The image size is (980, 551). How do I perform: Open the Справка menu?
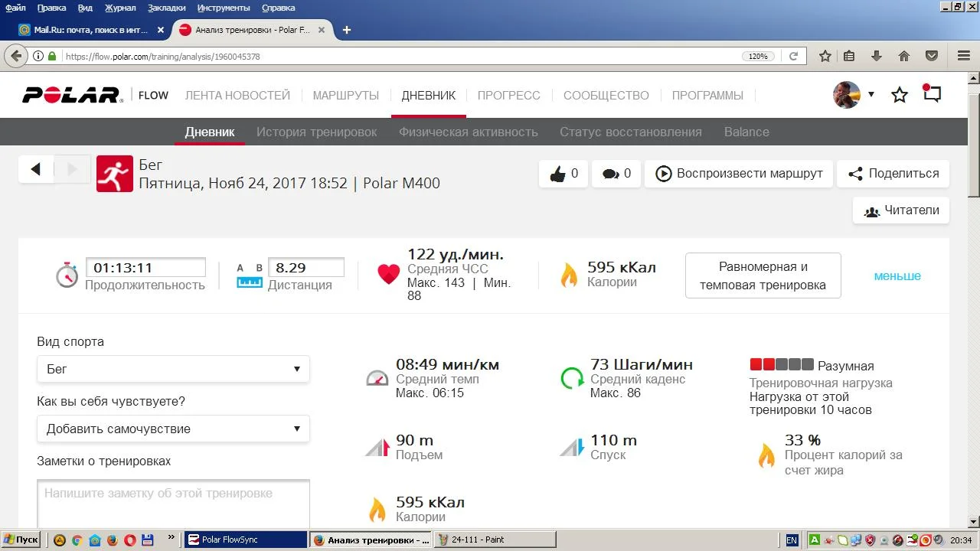point(278,8)
